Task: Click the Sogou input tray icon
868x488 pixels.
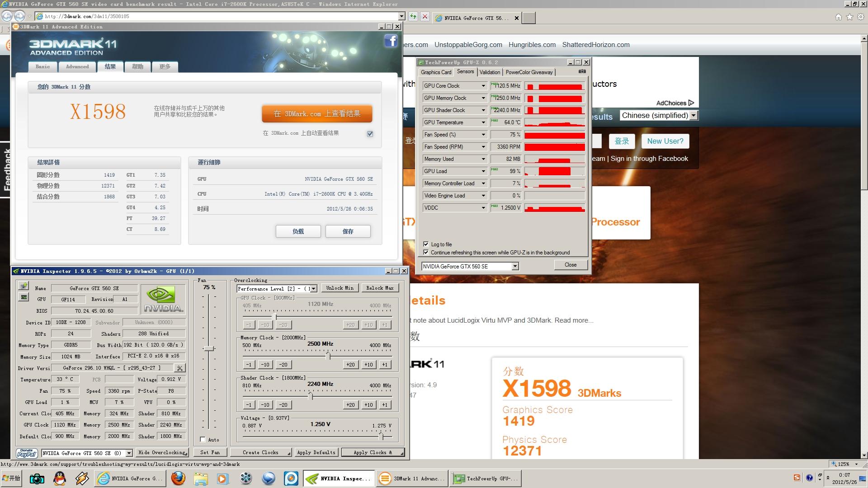Action: 797,478
